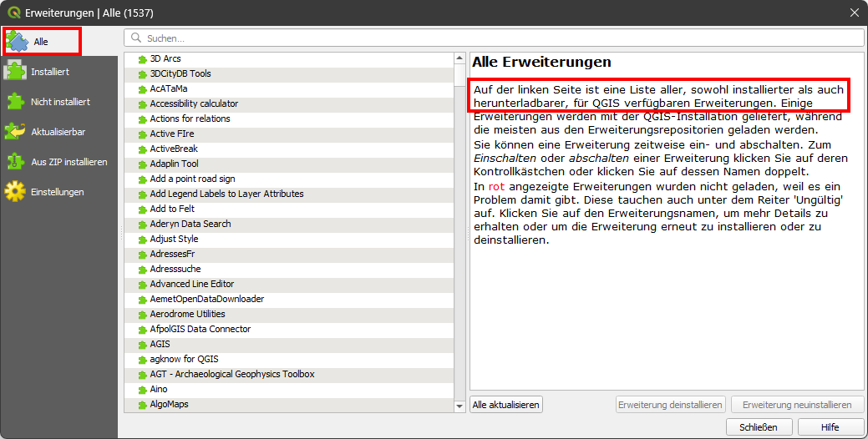868x439 pixels.
Task: Select Accessibility calculator plugin
Action: point(289,103)
